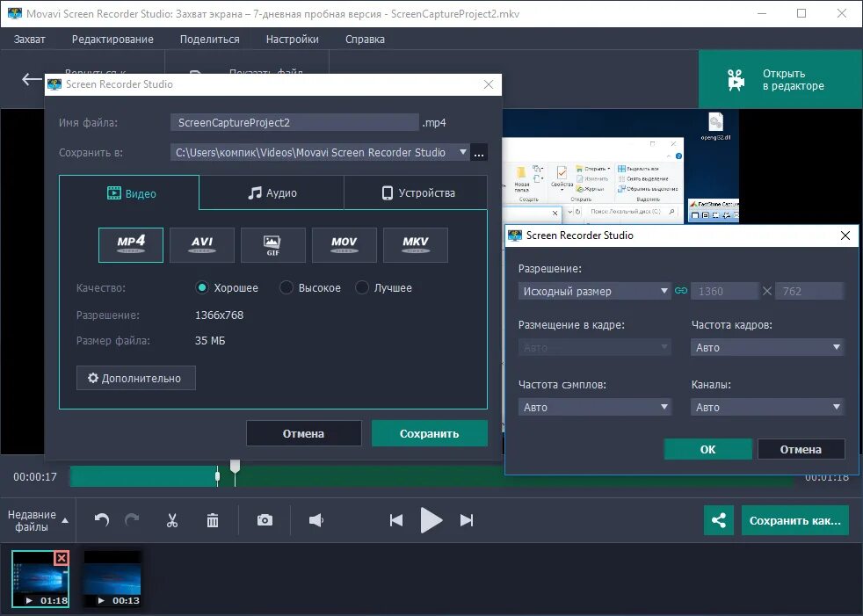
Task: Choose the AVI format icon
Action: click(x=202, y=245)
